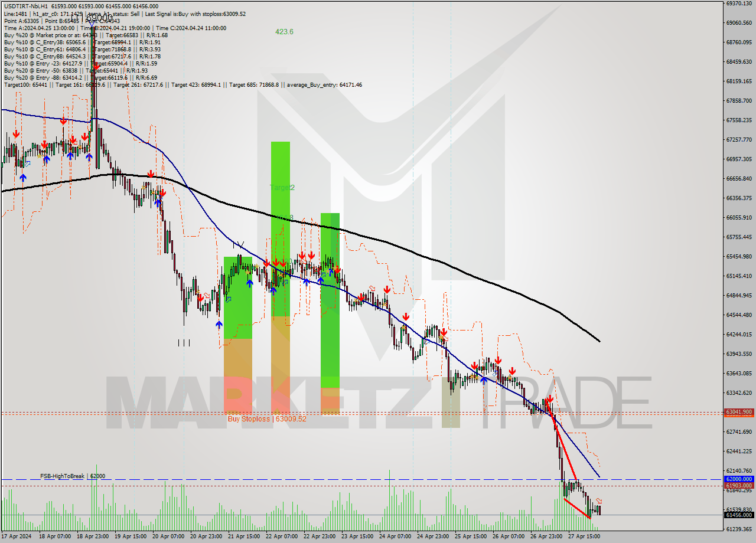This screenshot has height=543, width=756.
Task: Click the 66957.305 price axis label
Action: coord(738,159)
